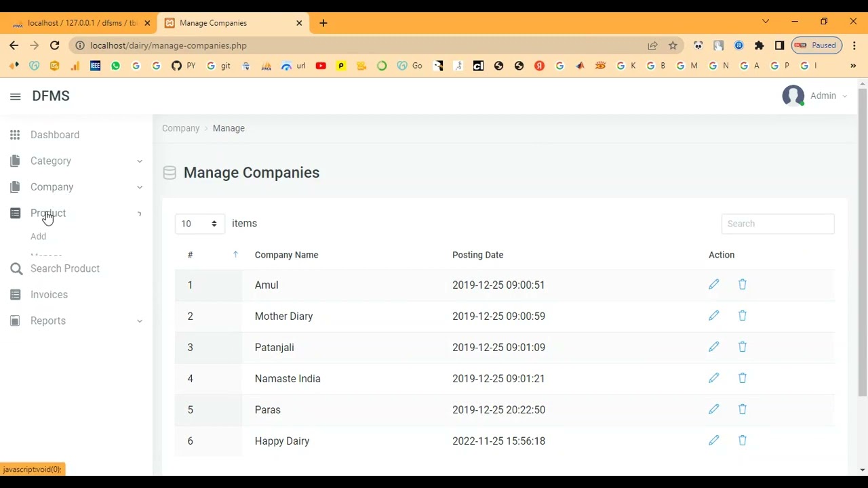868x488 pixels.
Task: Open Search Product page
Action: point(65,268)
